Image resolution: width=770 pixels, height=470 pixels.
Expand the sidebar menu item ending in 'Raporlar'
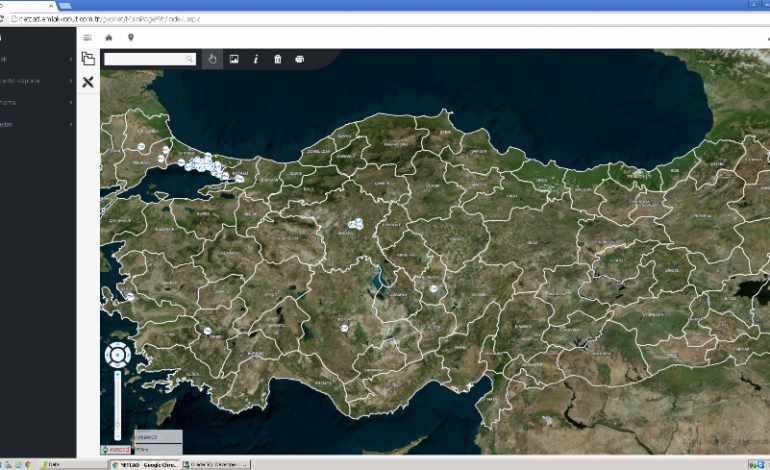tap(37, 81)
